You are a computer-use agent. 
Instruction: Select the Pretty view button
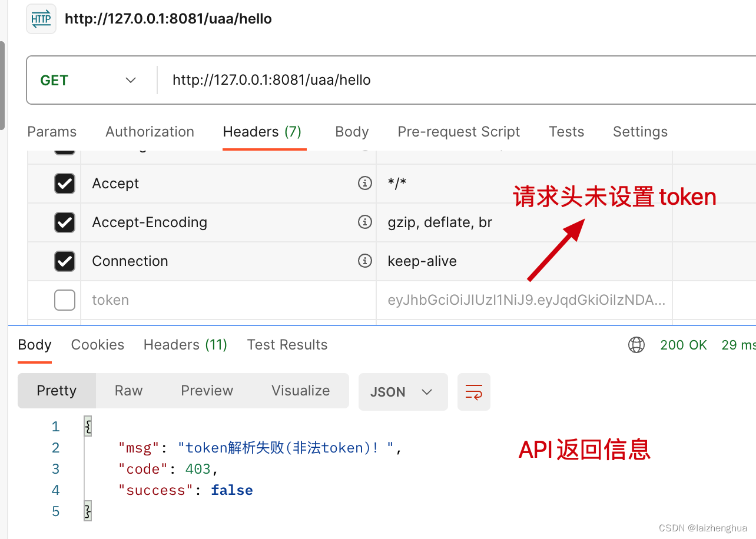57,391
